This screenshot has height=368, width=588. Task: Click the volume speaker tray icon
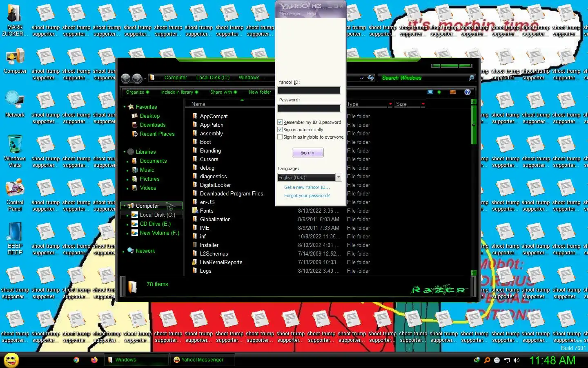(x=517, y=360)
